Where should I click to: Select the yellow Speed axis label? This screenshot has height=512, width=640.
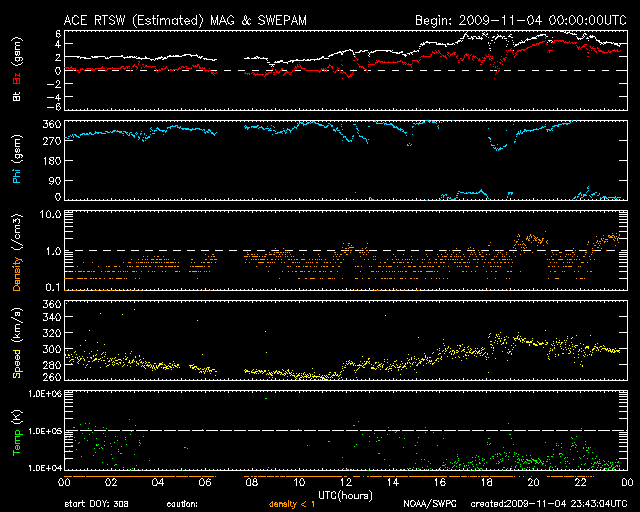15,353
